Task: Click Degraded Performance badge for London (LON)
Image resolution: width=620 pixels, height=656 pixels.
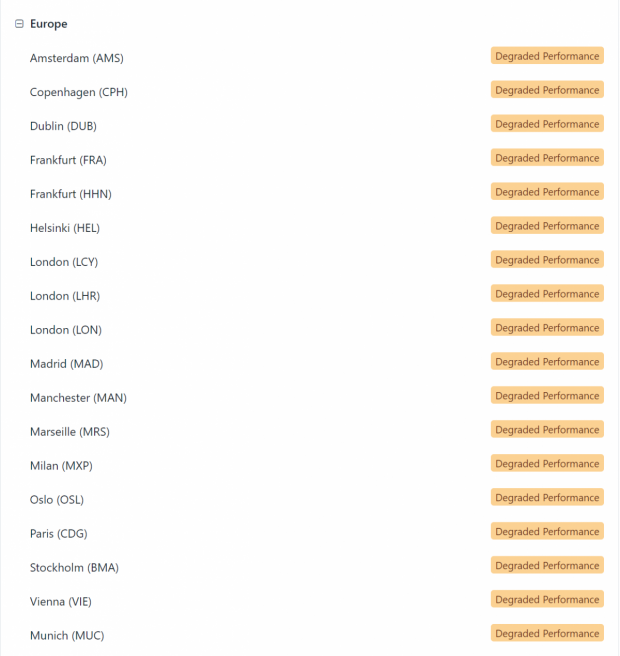Action: click(x=547, y=328)
